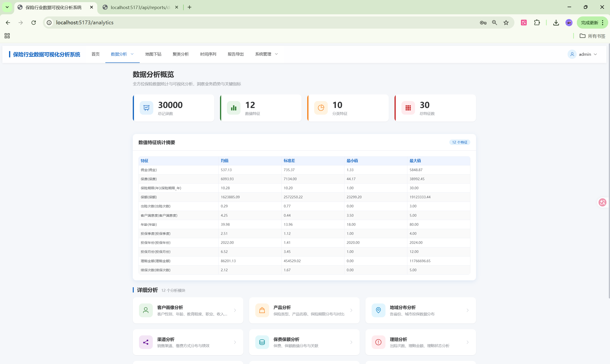Click the 产品分析 shopping bag icon
610x364 pixels.
coord(262,310)
